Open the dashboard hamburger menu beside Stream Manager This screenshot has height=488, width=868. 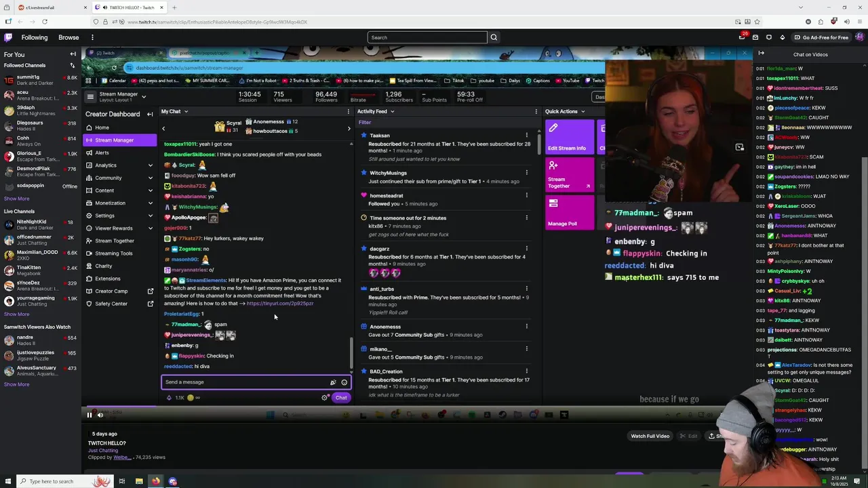pyautogui.click(x=90, y=97)
